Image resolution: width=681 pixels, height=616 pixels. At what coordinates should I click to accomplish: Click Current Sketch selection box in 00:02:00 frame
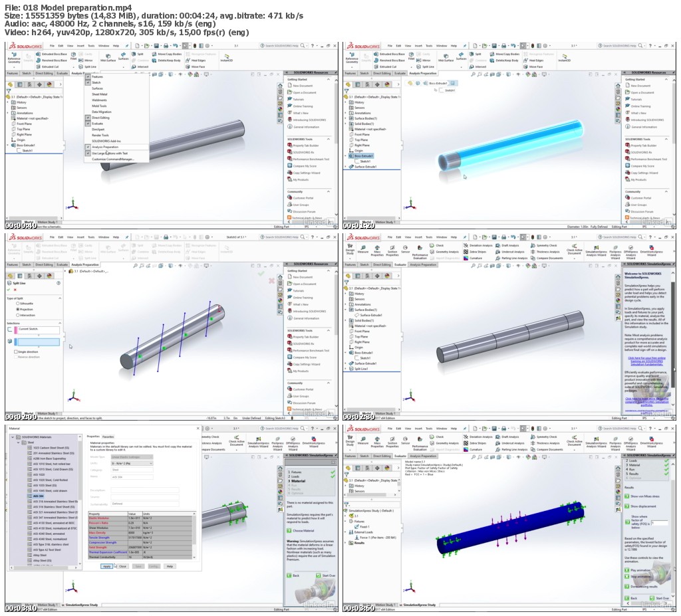38,330
